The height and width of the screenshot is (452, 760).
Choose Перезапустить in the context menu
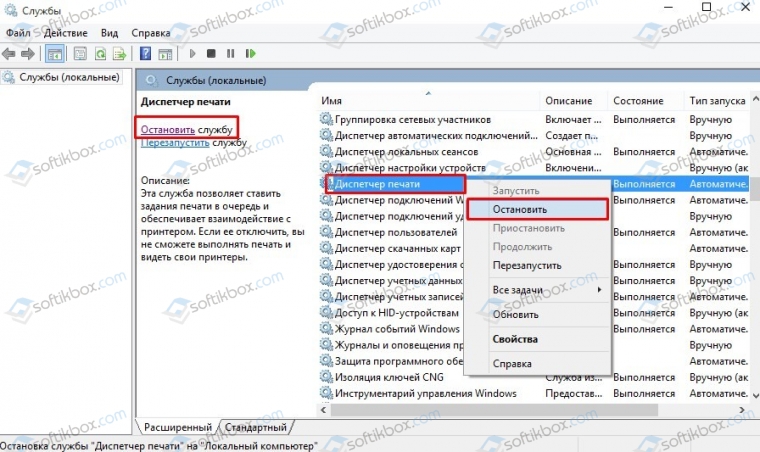537,265
